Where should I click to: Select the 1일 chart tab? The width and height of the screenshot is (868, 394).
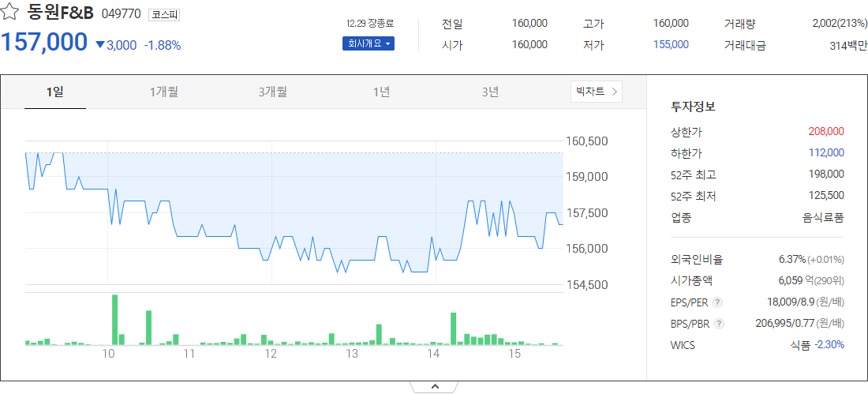[x=54, y=92]
